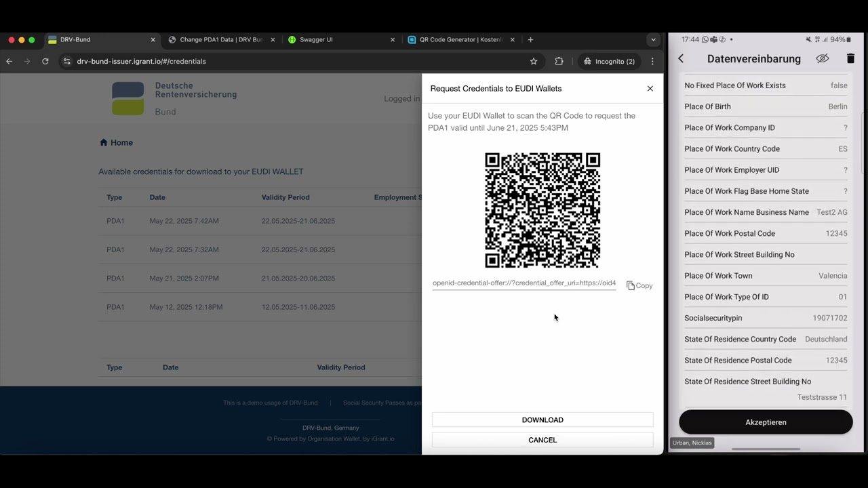Click State Of Residence Country Code row
Viewport: 868px width, 488px height.
point(766,339)
